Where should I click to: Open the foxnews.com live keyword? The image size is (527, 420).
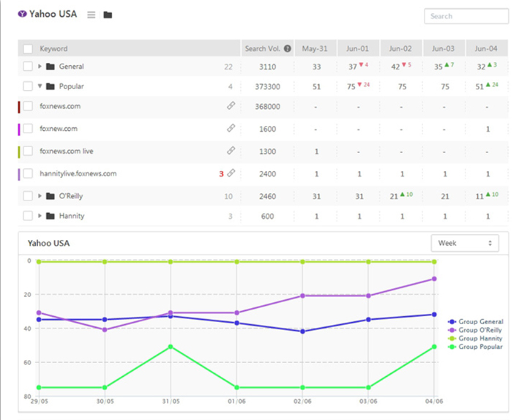[x=67, y=151]
